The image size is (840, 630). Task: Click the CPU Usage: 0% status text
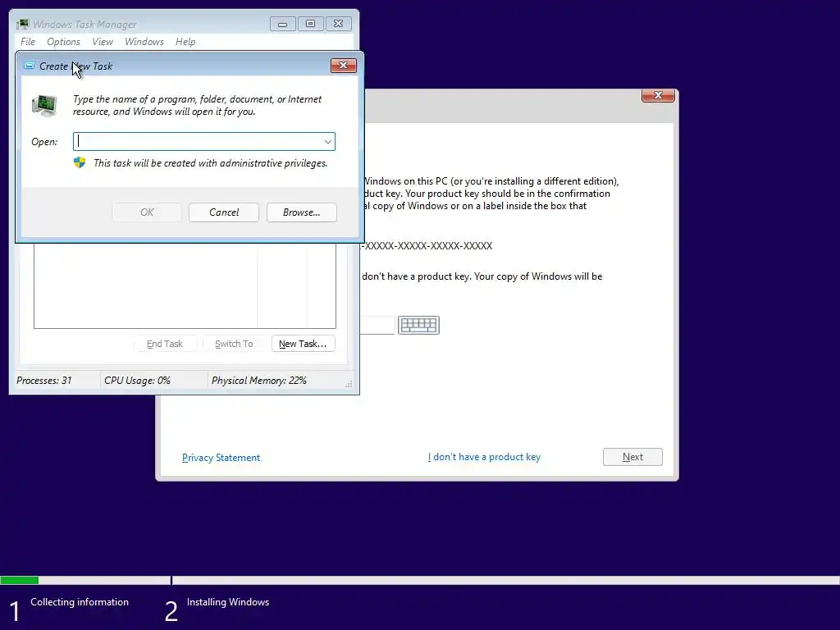point(137,381)
